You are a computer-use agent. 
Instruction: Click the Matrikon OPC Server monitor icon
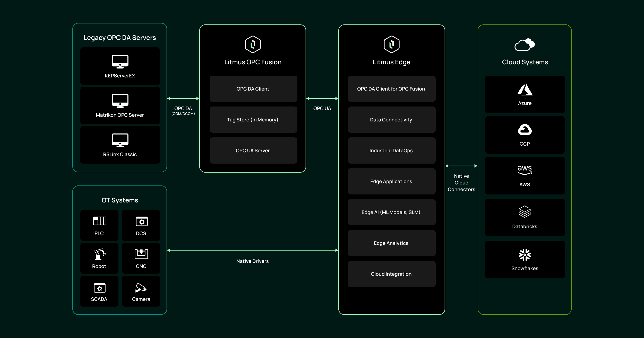(120, 101)
